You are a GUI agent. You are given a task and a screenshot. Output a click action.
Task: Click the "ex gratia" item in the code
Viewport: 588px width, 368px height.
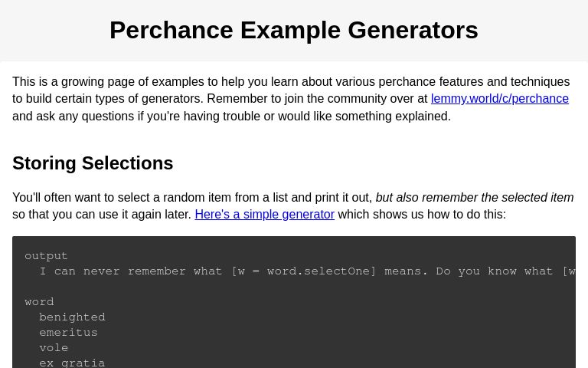tap(72, 363)
